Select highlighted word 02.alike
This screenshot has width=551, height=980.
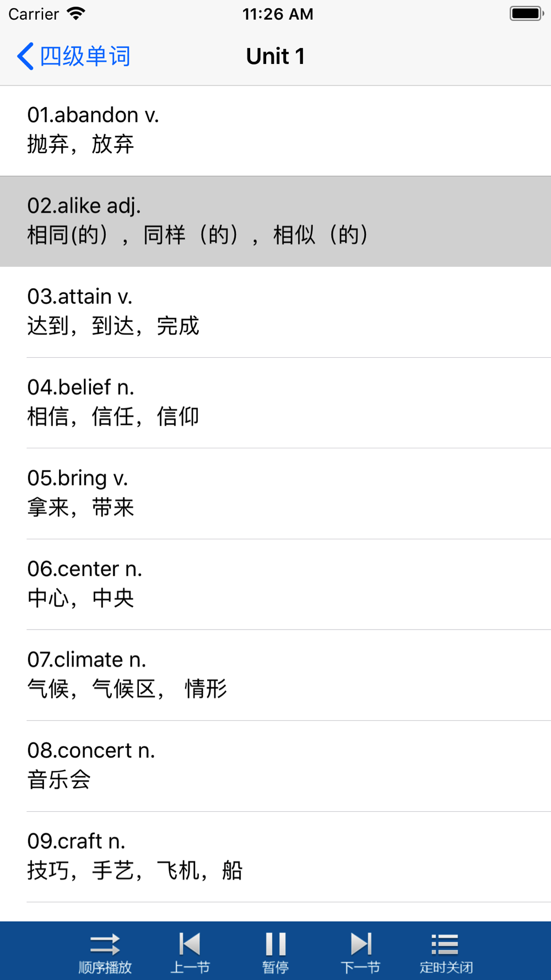(x=275, y=221)
